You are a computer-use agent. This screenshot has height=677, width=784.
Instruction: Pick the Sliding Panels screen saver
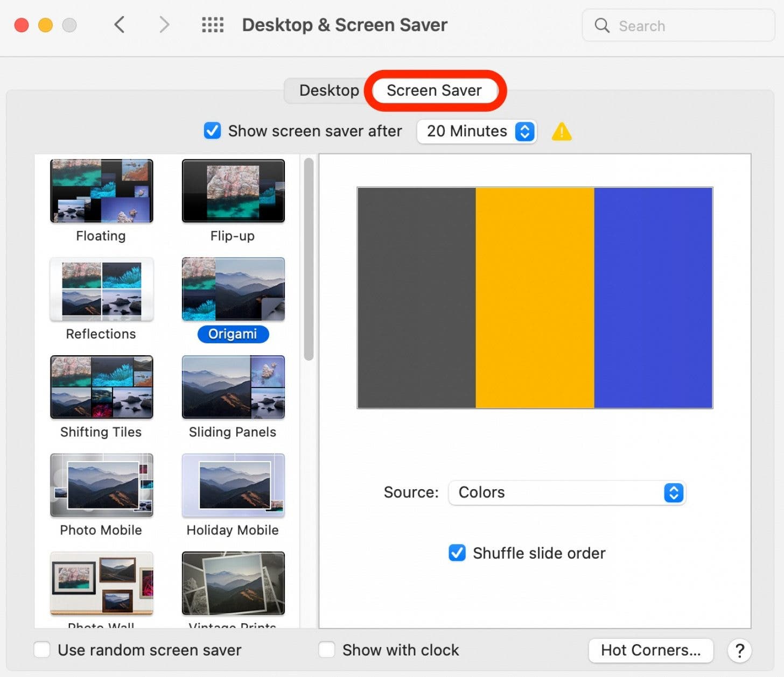233,387
